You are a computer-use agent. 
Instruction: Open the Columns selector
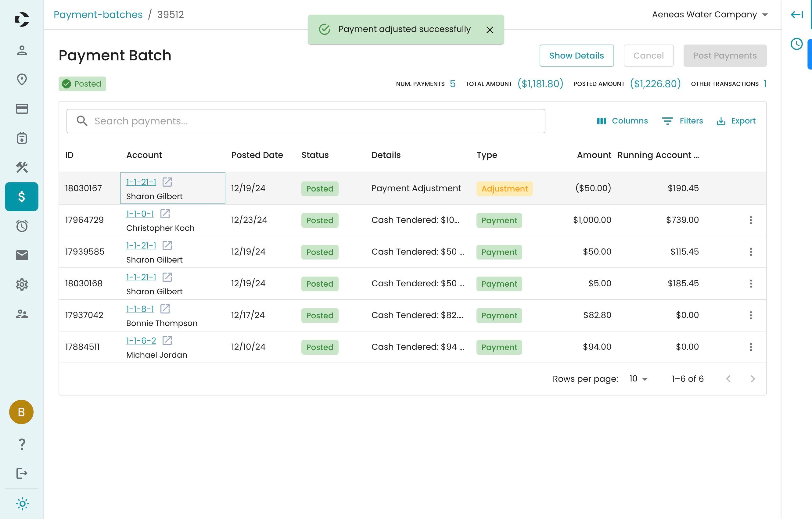pyautogui.click(x=622, y=121)
